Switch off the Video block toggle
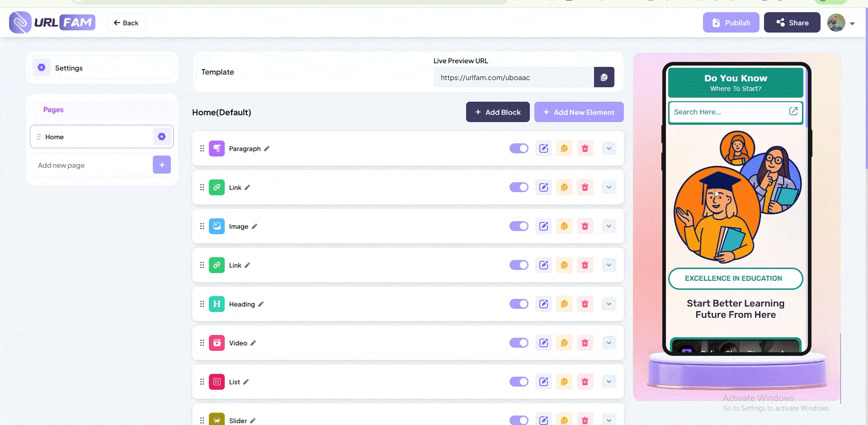The width and height of the screenshot is (868, 425). tap(519, 343)
